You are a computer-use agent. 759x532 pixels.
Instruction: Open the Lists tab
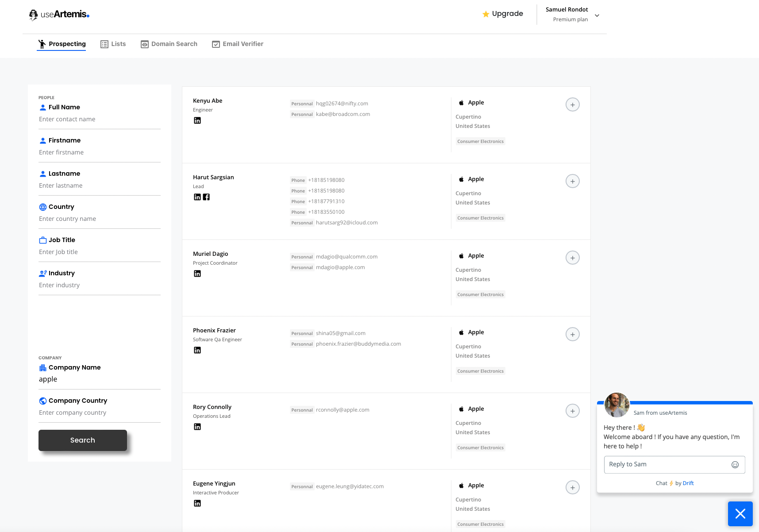click(113, 44)
